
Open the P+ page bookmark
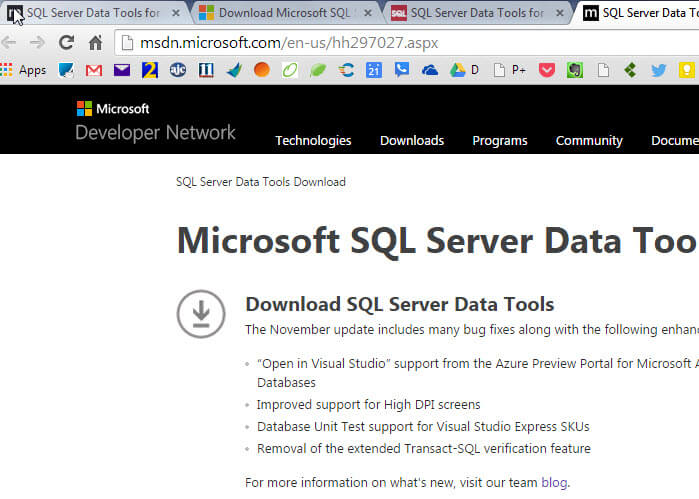pyautogui.click(x=510, y=70)
